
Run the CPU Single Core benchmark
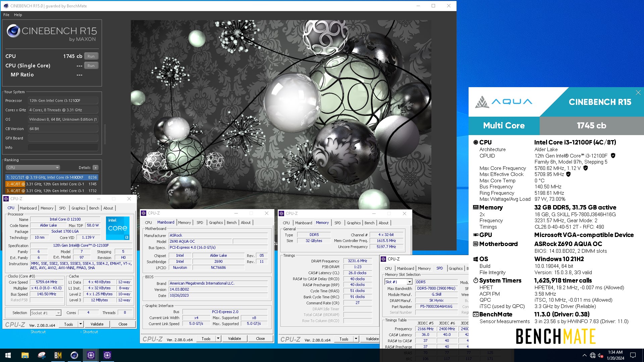click(x=91, y=66)
